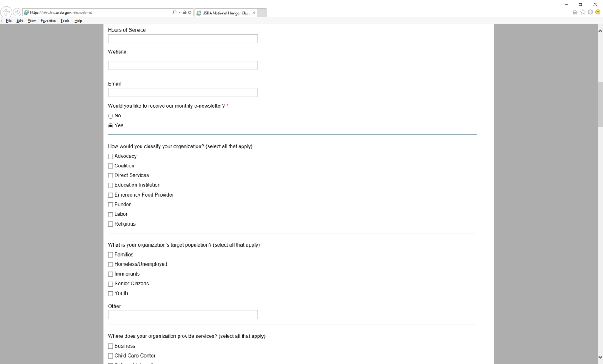The image size is (603, 364).
Task: Click the browser Back arrow button
Action: [6, 12]
